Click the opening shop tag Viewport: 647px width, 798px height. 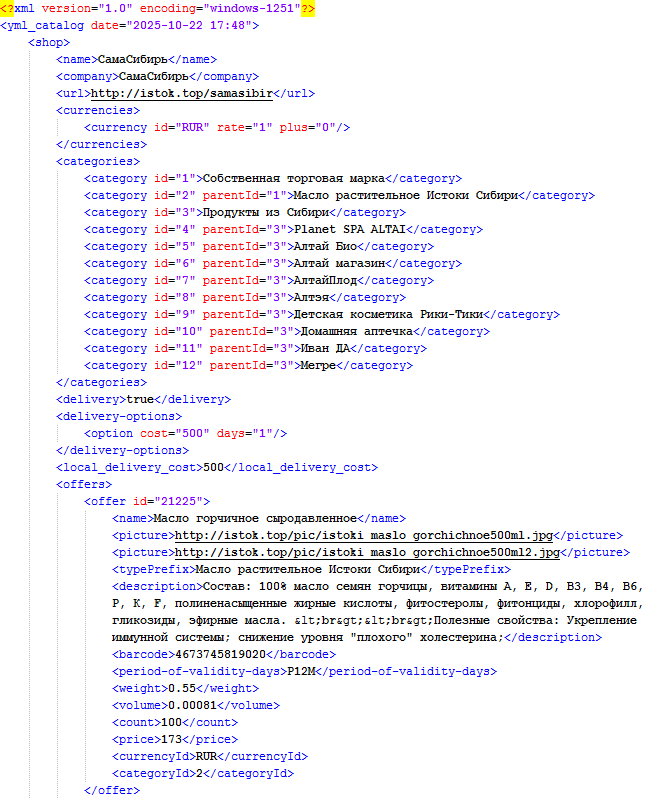pos(49,42)
